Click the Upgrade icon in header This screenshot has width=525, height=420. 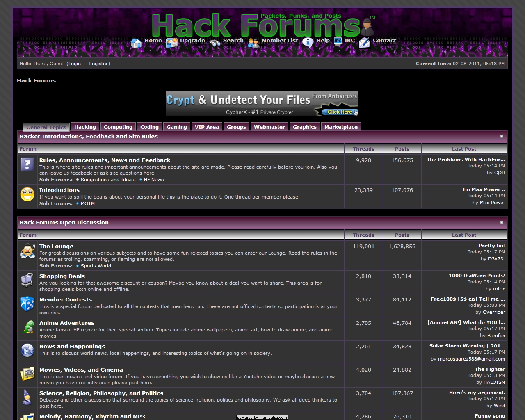(171, 43)
